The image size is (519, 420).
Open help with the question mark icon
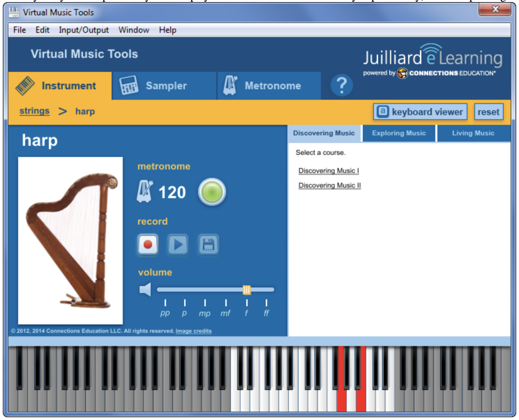click(x=341, y=85)
